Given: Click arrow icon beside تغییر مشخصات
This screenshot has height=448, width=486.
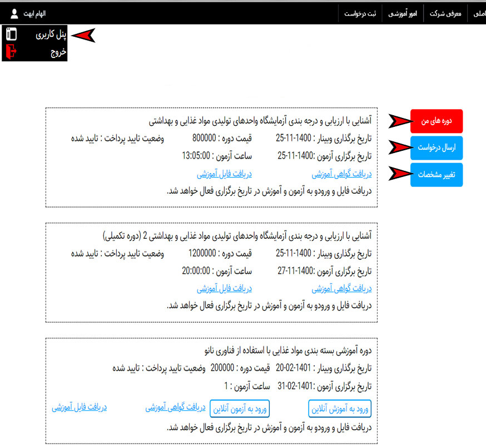Looking at the screenshot, I should 400,174.
